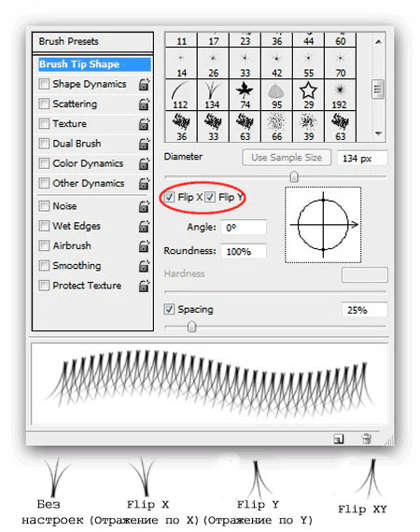Image resolution: width=420 pixels, height=532 pixels.
Task: Enable the Airbrush checkbox
Action: pyautogui.click(x=44, y=245)
